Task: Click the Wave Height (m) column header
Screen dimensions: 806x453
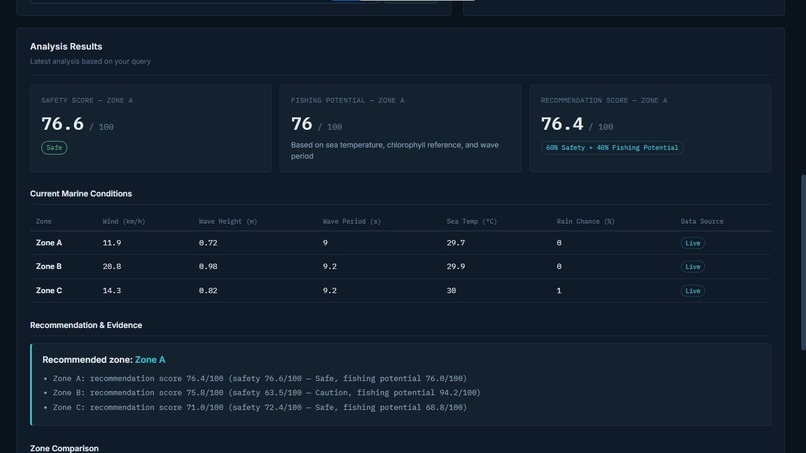Action: click(228, 222)
